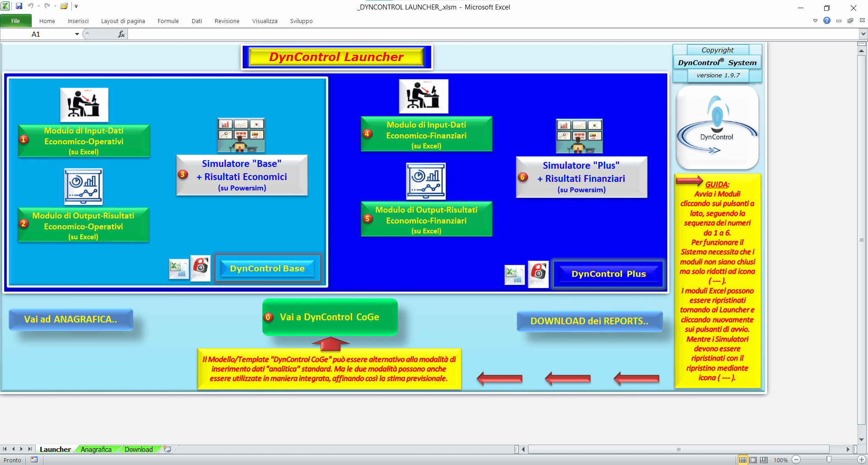Click data-entry person icon above Economico-Finanziari input
This screenshot has height=465, width=868.
424,96
